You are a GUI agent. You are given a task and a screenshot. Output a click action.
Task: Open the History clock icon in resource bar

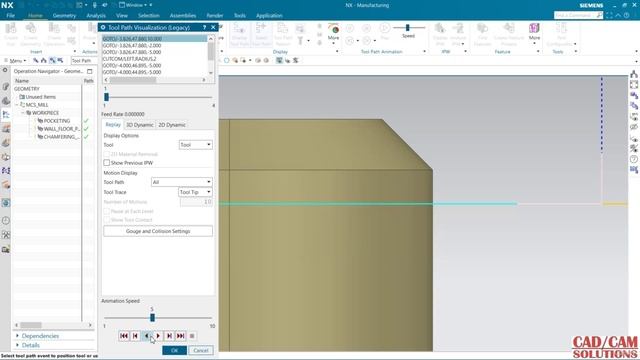tap(6, 221)
